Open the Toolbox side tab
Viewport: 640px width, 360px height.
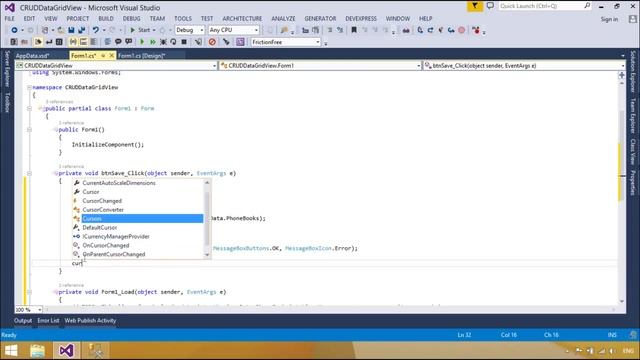click(7, 102)
